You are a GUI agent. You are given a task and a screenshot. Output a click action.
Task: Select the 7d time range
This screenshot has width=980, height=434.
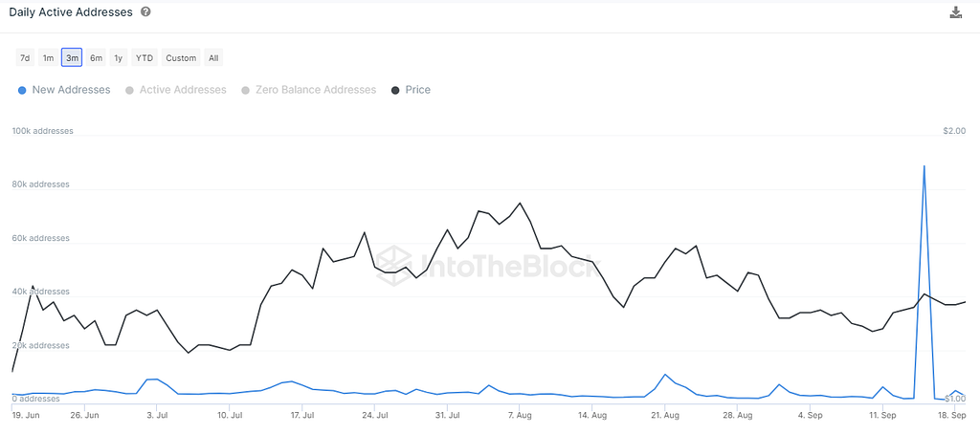[x=25, y=57]
